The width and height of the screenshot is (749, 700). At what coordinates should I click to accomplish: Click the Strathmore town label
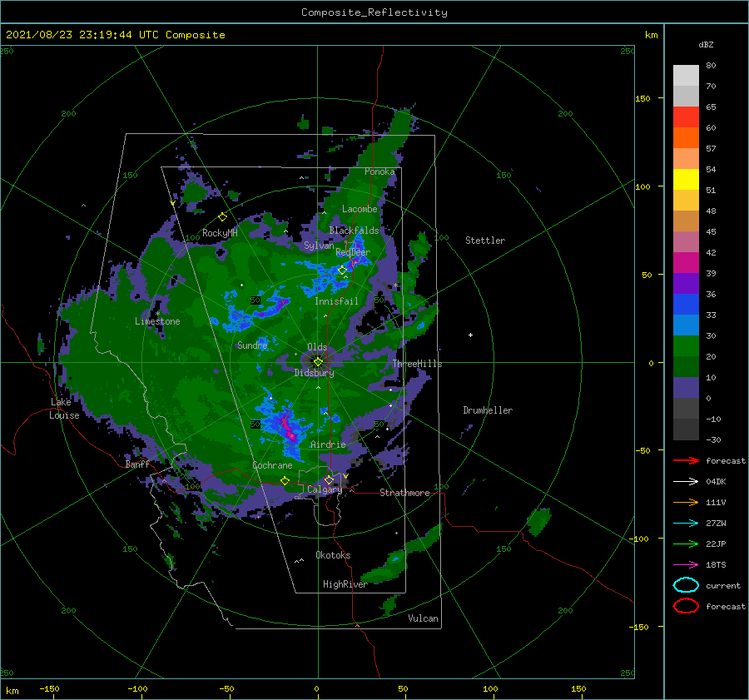tap(404, 493)
